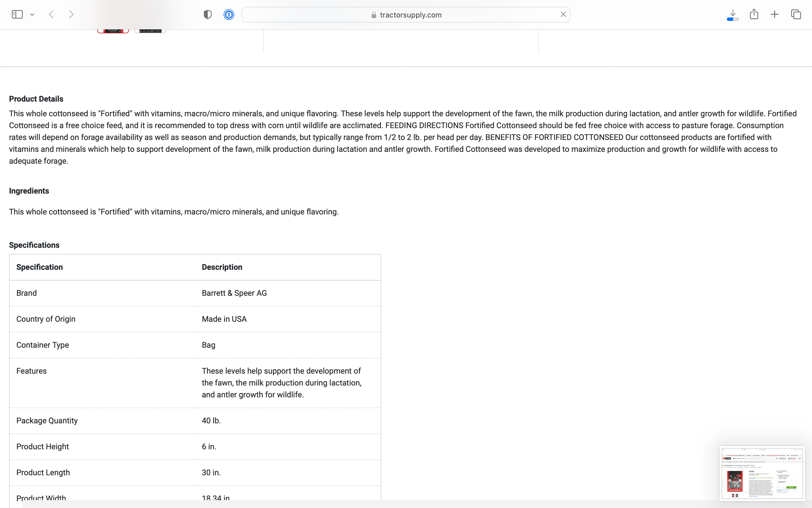Click the Ingredients description sentence

174,212
